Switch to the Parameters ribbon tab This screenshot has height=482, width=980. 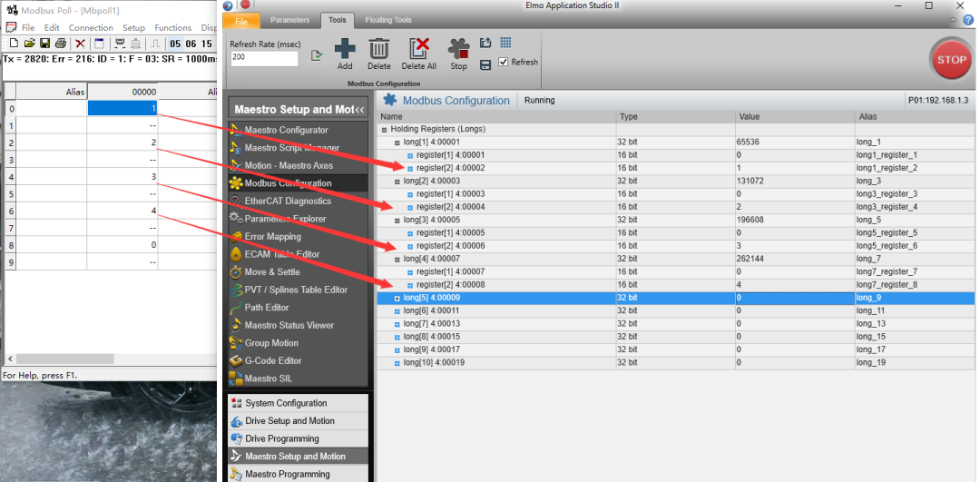pyautogui.click(x=290, y=20)
